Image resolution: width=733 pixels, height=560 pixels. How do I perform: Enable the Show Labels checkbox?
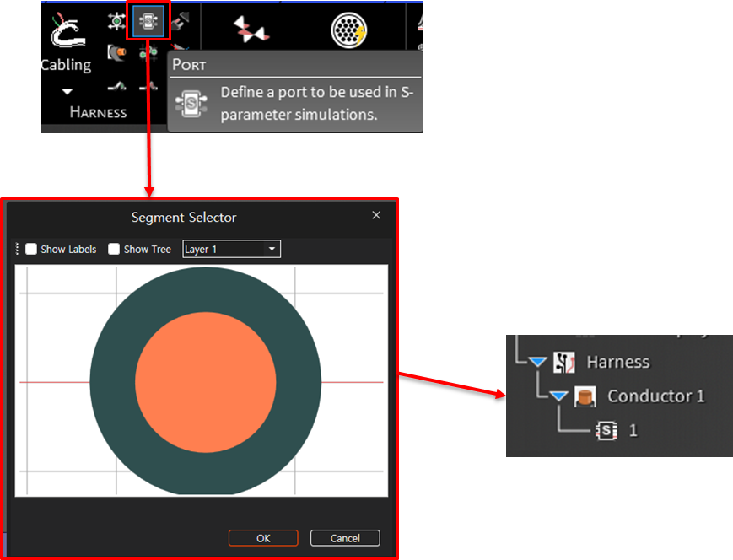point(31,250)
